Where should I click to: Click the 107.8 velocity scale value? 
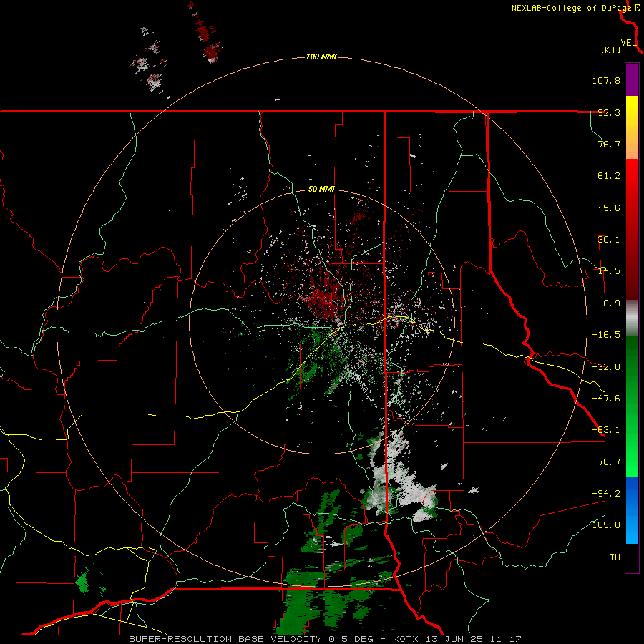tap(606, 80)
